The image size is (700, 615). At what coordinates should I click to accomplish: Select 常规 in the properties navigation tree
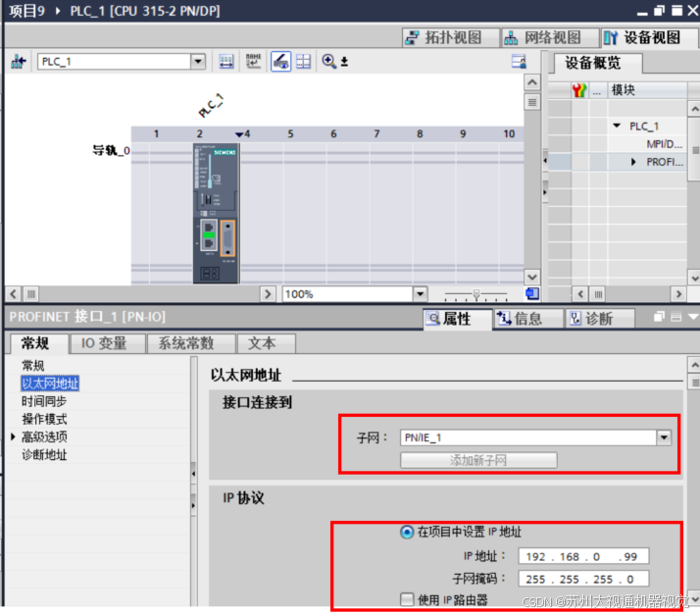pyautogui.click(x=33, y=365)
